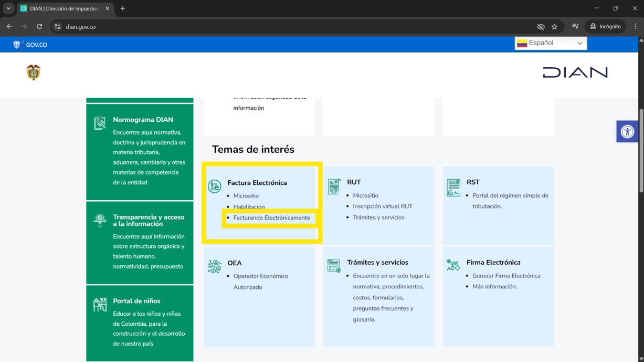
Task: Click the Portal de niños icon
Action: click(x=100, y=304)
